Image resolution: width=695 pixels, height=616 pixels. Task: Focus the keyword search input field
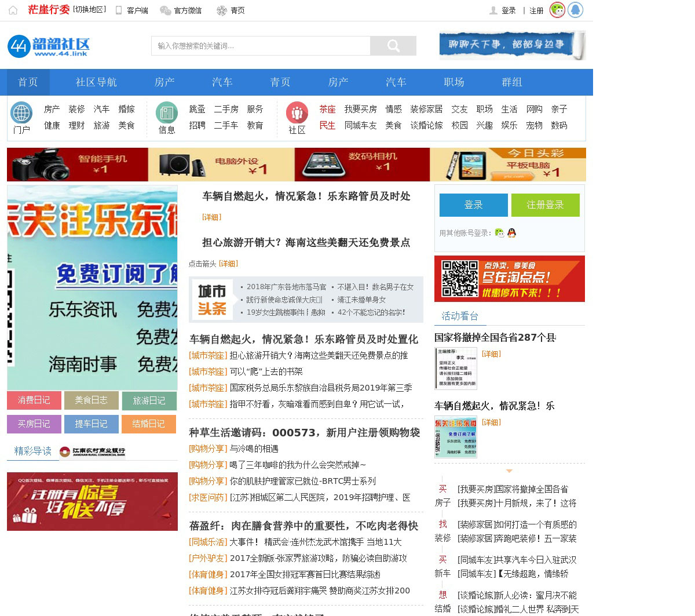[261, 46]
